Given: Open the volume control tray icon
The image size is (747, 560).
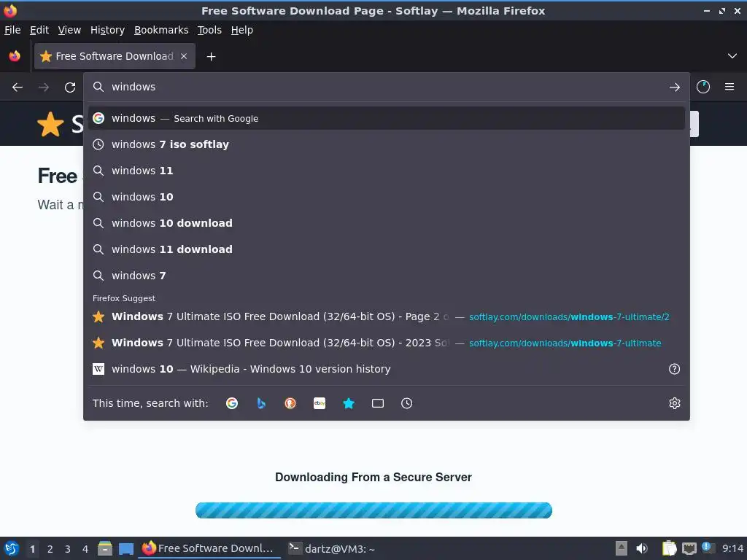Looking at the screenshot, I should click(x=642, y=548).
